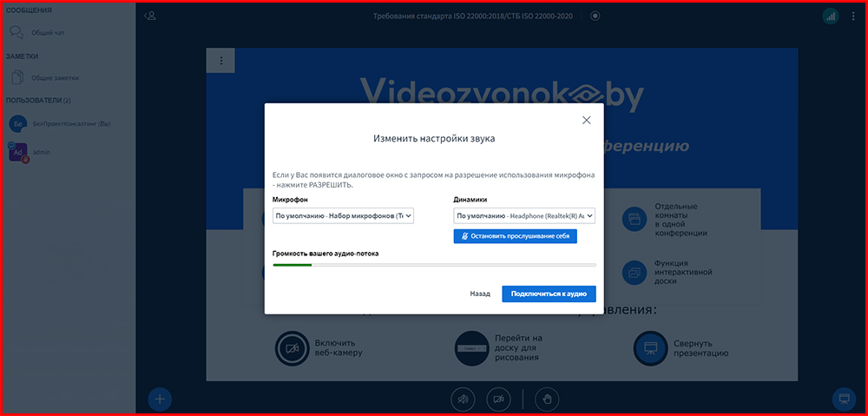Open the top-right options menu
This screenshot has width=868, height=416.
point(853,16)
